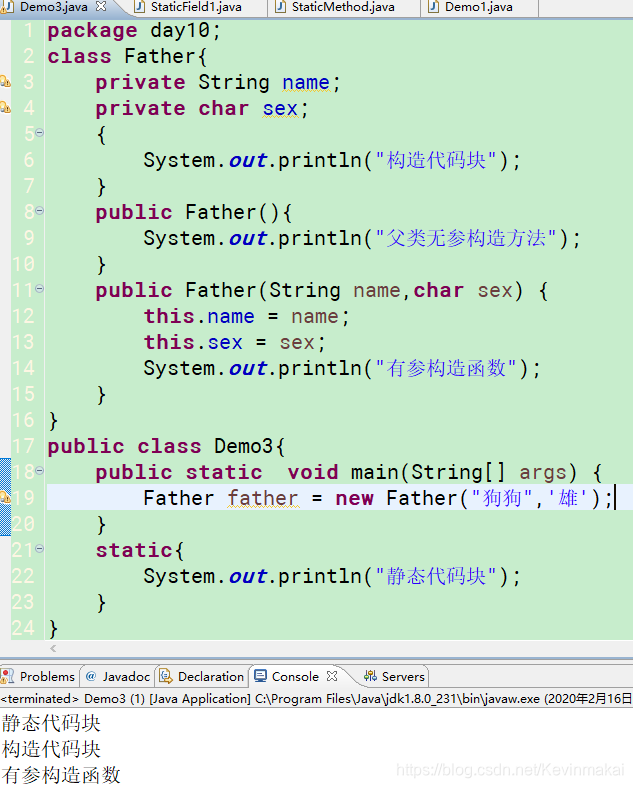Click the class name Demo3 on line 17
The width and height of the screenshot is (633, 788).
[x=244, y=446]
